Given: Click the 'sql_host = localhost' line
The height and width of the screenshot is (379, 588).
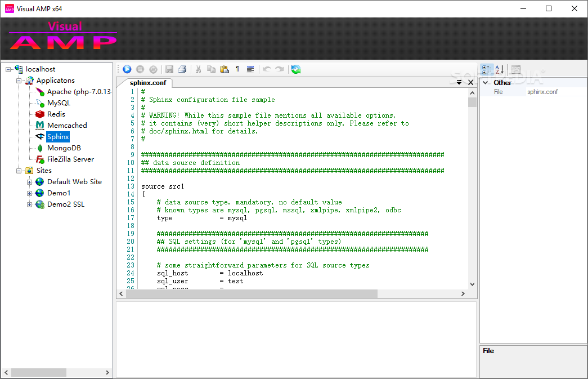Looking at the screenshot, I should [210, 273].
